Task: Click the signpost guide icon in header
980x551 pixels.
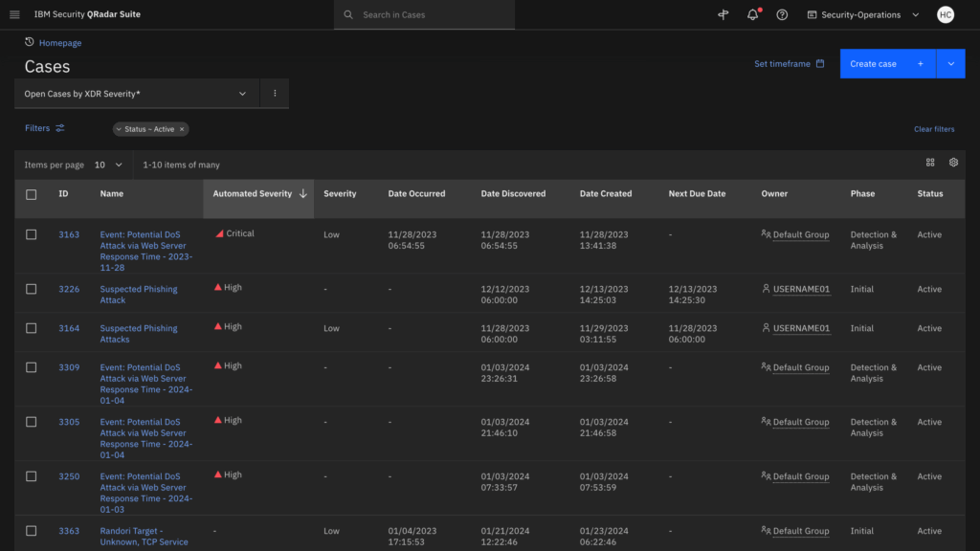Action: [x=724, y=15]
